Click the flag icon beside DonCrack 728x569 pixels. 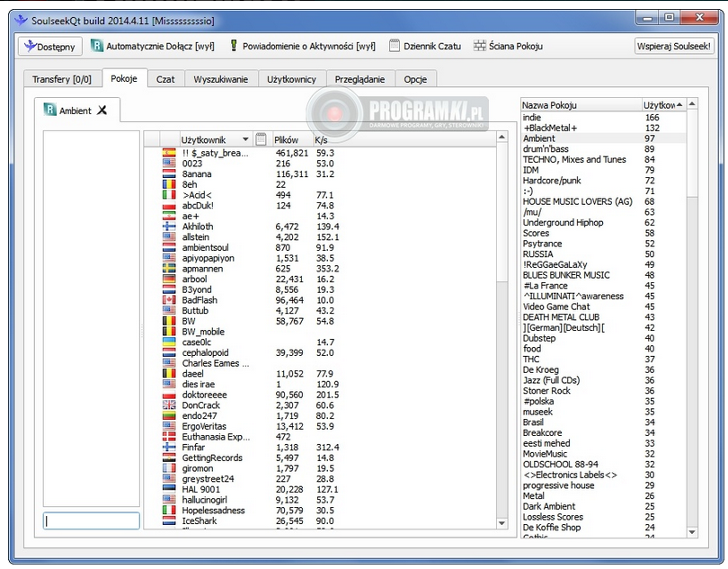pyautogui.click(x=169, y=405)
